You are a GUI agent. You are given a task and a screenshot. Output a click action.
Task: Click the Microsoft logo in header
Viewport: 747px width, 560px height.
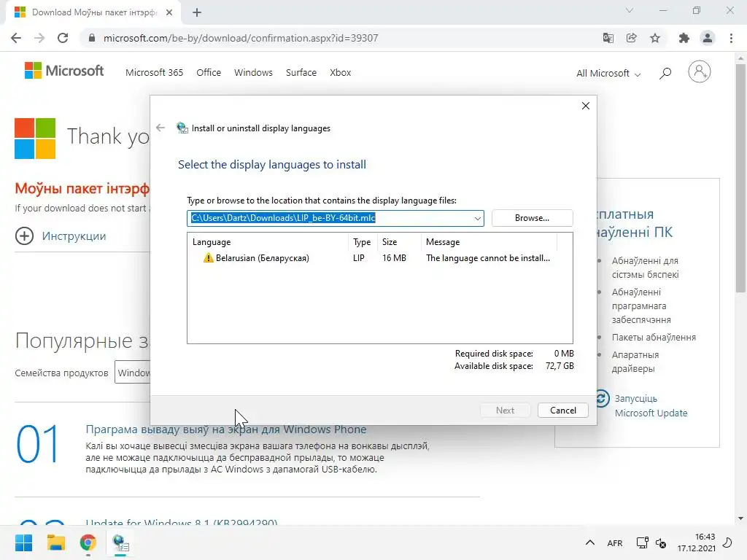[x=64, y=71]
